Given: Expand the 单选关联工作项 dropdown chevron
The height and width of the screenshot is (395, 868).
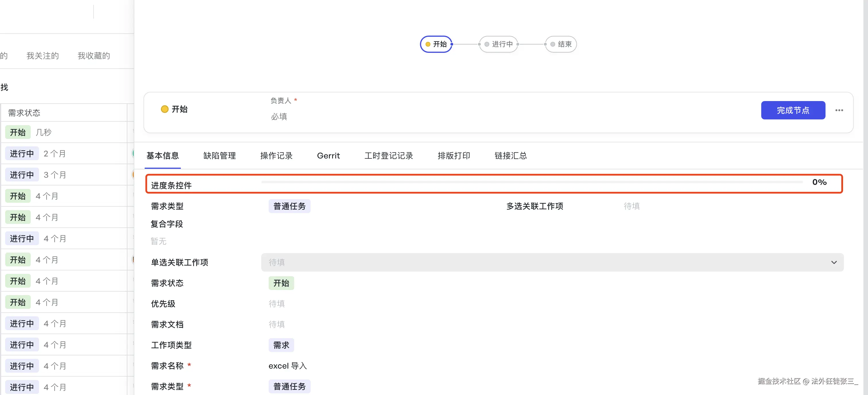Looking at the screenshot, I should point(834,262).
